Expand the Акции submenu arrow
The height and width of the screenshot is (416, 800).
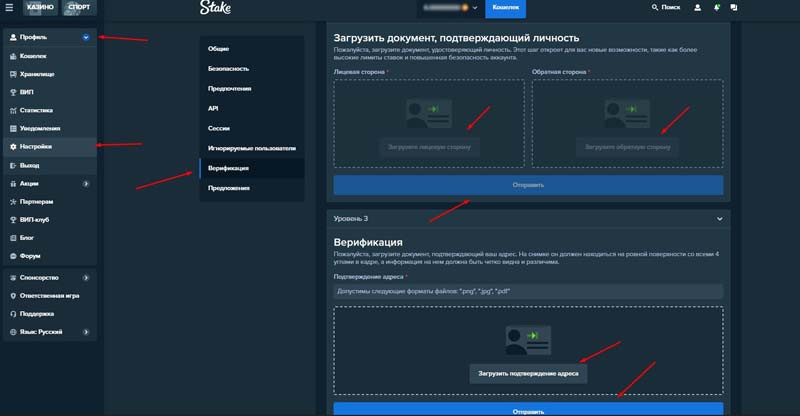pyautogui.click(x=86, y=183)
